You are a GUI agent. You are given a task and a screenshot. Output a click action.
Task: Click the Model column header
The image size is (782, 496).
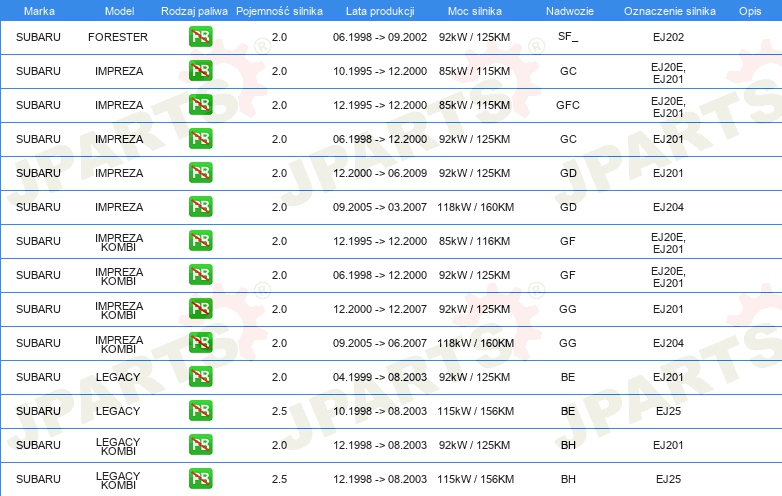click(x=119, y=11)
